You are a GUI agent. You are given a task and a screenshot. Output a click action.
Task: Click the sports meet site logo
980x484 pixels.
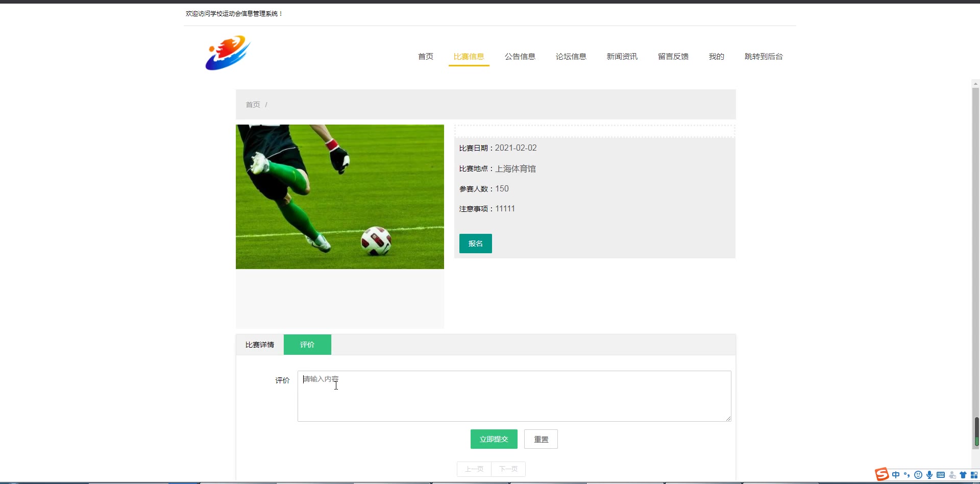click(x=228, y=53)
